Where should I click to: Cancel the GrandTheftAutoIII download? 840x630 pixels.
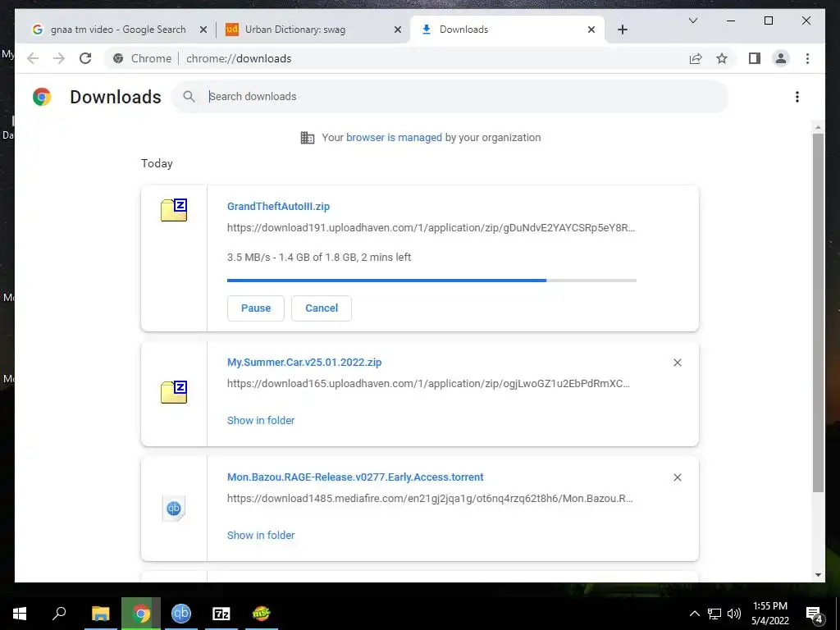(x=322, y=308)
